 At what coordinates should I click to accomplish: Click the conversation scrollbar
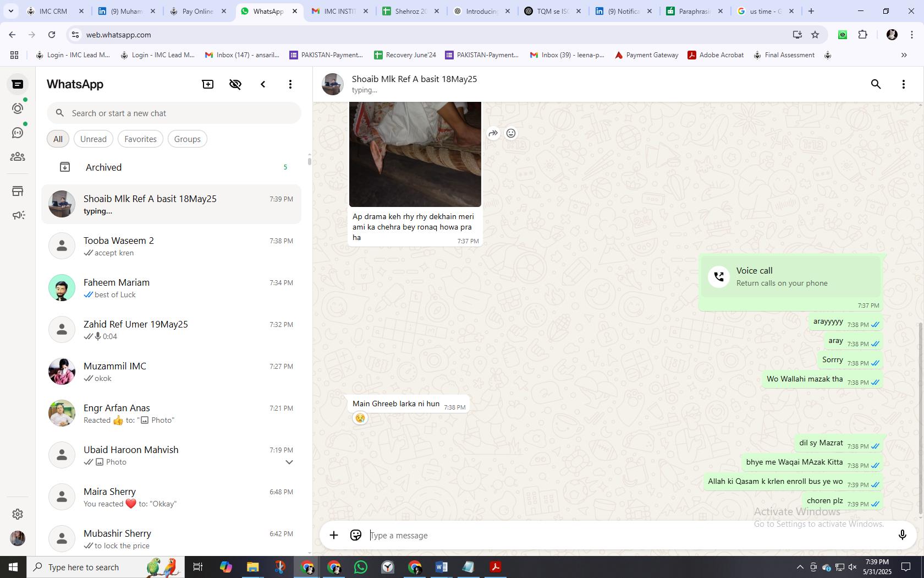921,418
